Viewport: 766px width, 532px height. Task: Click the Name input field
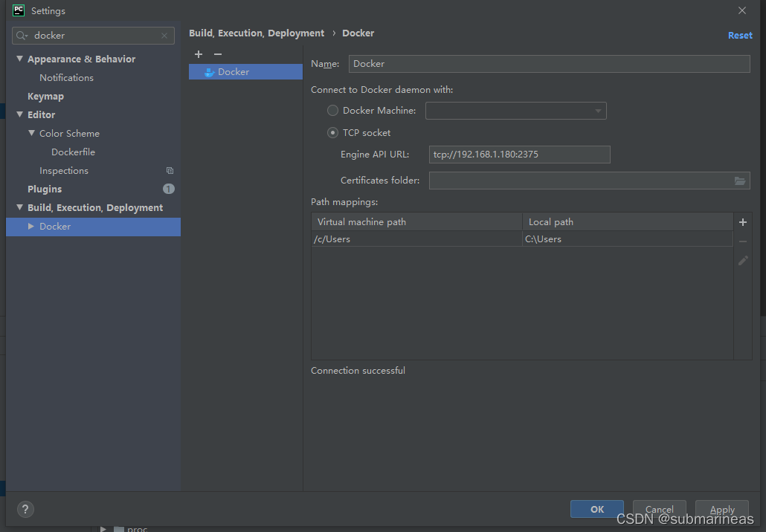click(549, 64)
